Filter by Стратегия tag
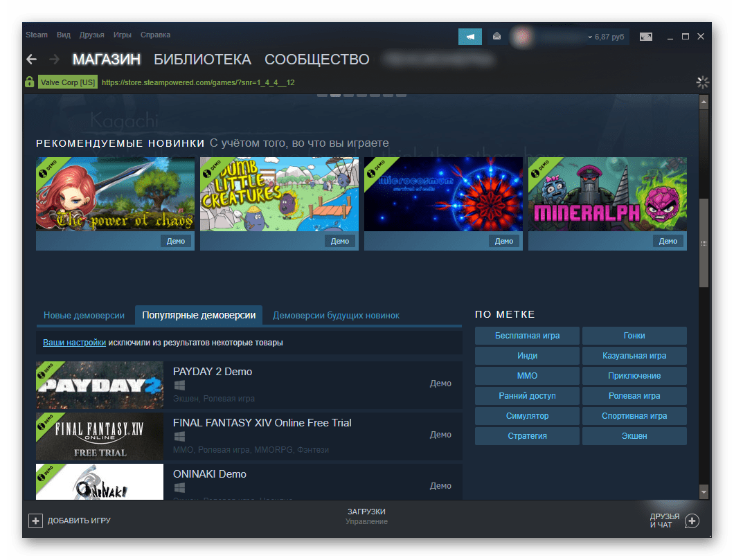 coord(527,436)
